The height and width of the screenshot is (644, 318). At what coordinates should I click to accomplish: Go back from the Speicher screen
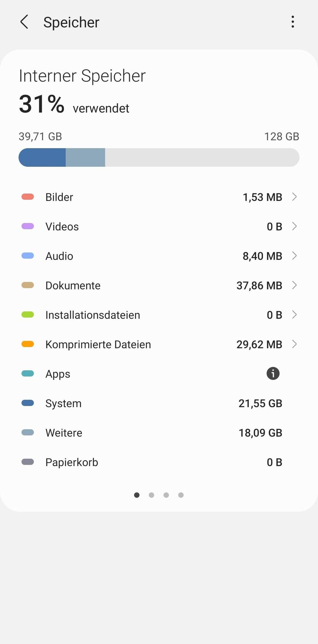pos(24,22)
